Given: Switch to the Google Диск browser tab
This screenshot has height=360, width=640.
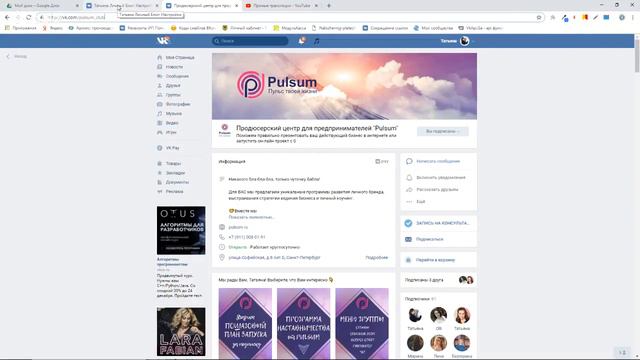Looking at the screenshot, I should click(x=42, y=6).
